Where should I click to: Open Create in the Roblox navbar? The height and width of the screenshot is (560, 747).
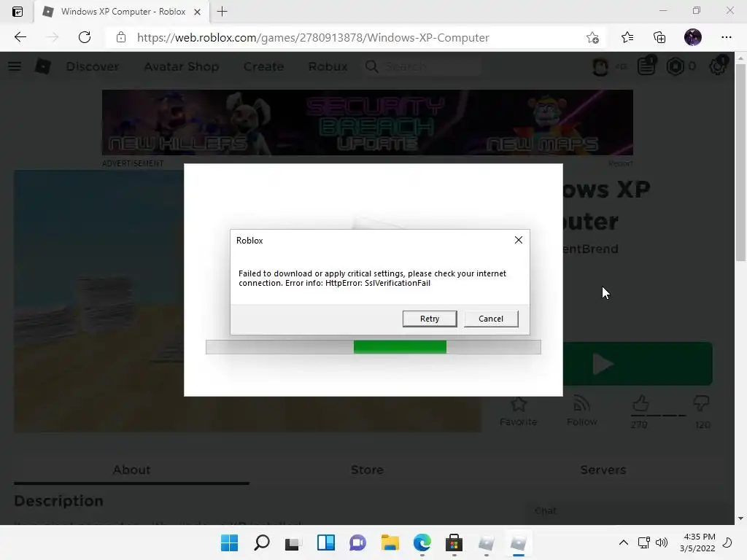[x=263, y=66]
